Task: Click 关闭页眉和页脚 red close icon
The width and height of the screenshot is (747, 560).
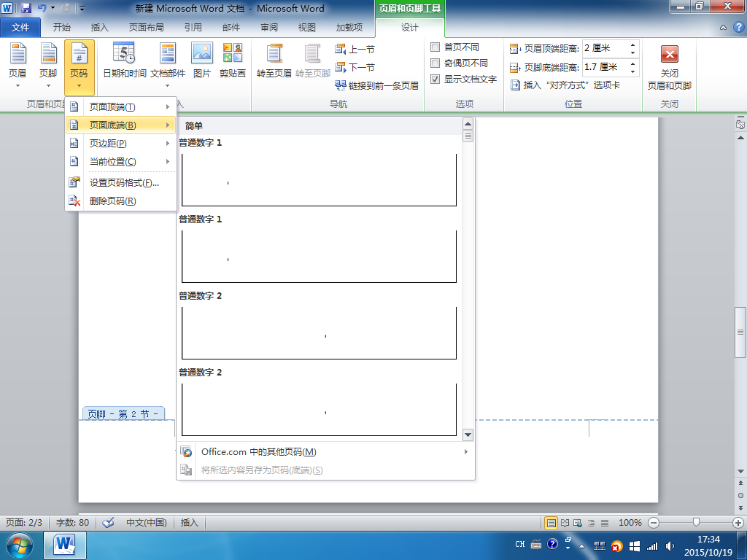Action: click(x=670, y=54)
